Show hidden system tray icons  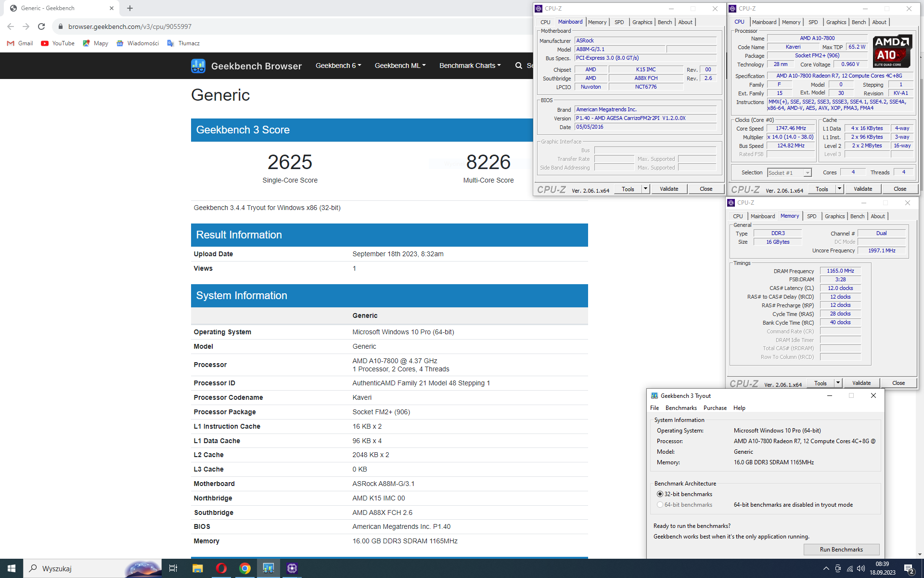(x=826, y=568)
